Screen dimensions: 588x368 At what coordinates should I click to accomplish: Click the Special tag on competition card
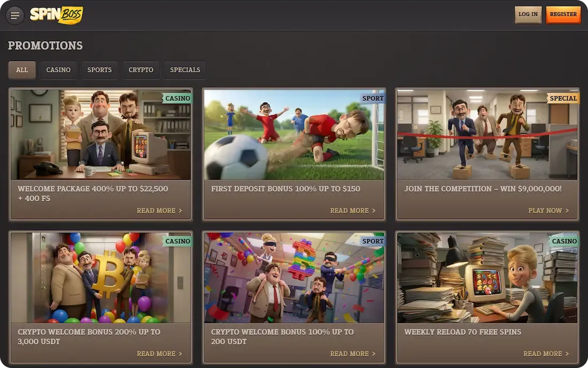coord(563,98)
